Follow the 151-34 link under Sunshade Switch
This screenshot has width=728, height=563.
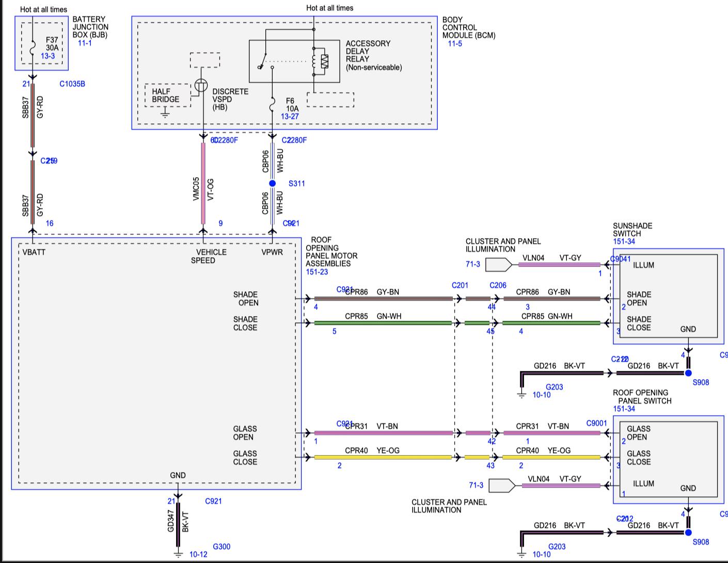pos(624,241)
